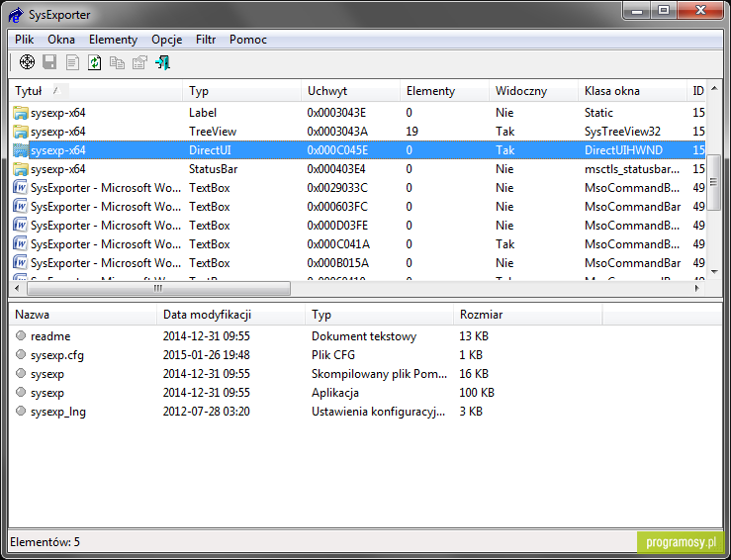Click the Word icon of row 0x0029033C
Screen dimensions: 731x560
pos(21,188)
